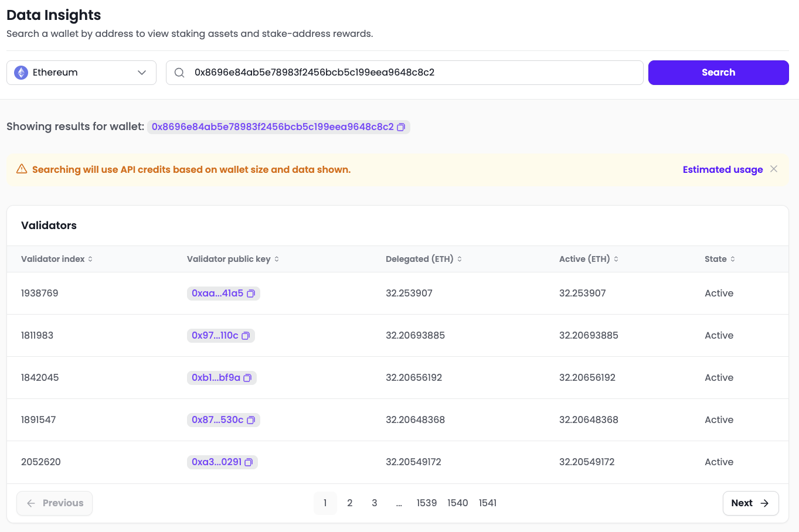The image size is (799, 532).
Task: Jump to page 1539
Action: pos(427,503)
